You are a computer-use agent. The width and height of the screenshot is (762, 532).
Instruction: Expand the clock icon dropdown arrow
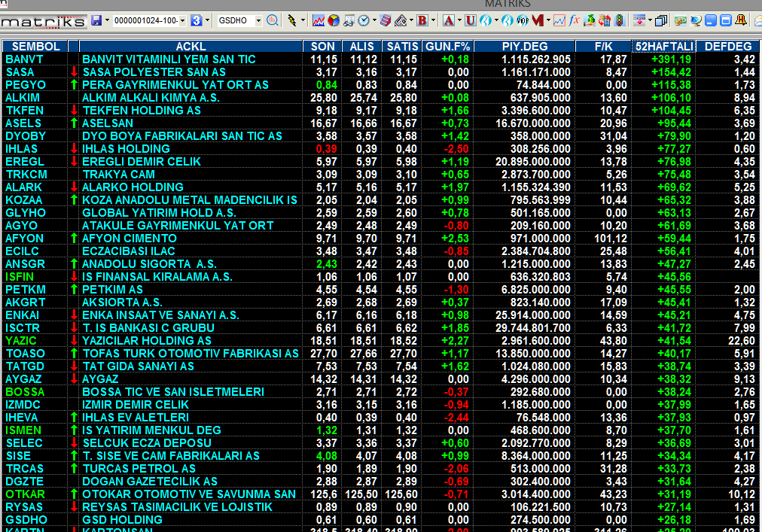tap(374, 20)
